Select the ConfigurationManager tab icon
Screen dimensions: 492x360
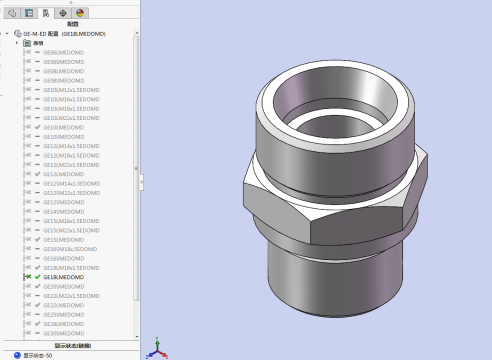[x=46, y=13]
